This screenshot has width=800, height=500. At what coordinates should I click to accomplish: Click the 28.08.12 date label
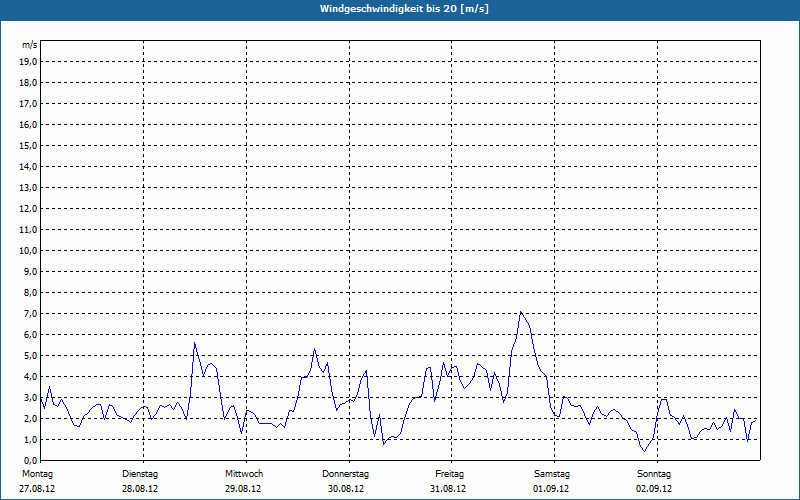click(x=140, y=489)
